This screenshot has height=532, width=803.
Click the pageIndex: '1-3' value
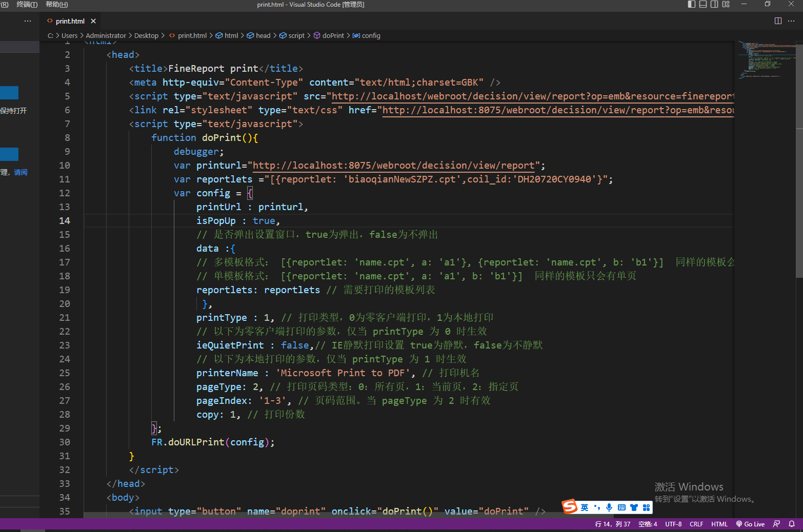(275, 401)
